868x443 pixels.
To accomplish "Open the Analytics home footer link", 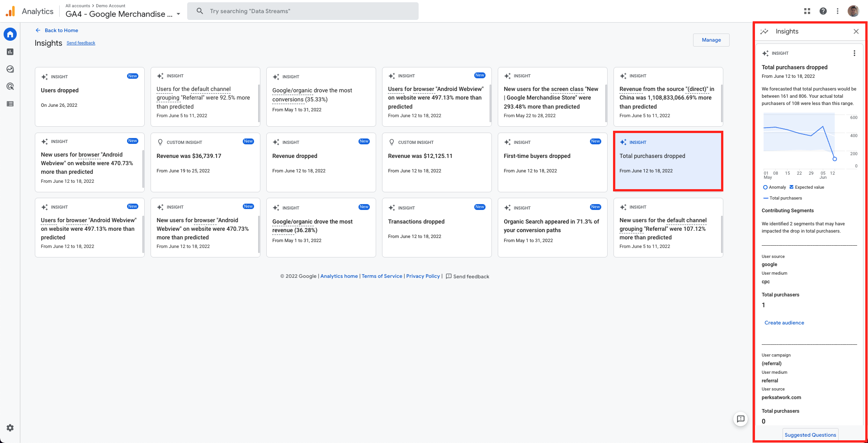I will click(x=339, y=276).
